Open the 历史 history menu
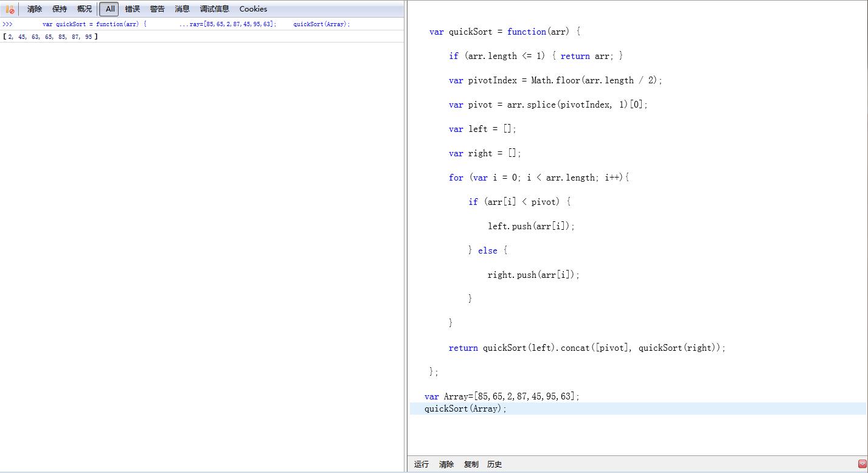Viewport: 868px width, 473px height. (x=495, y=464)
